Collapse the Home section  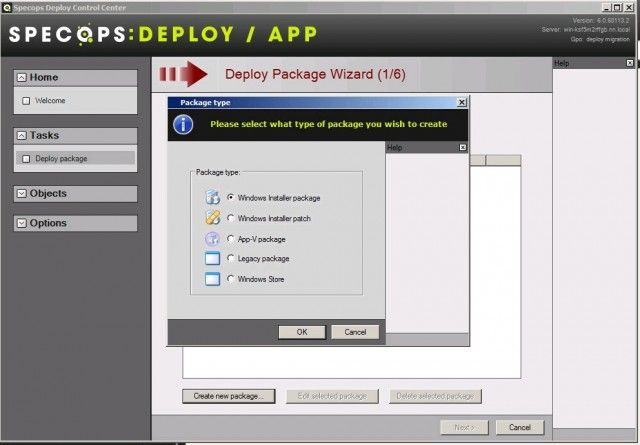point(22,77)
